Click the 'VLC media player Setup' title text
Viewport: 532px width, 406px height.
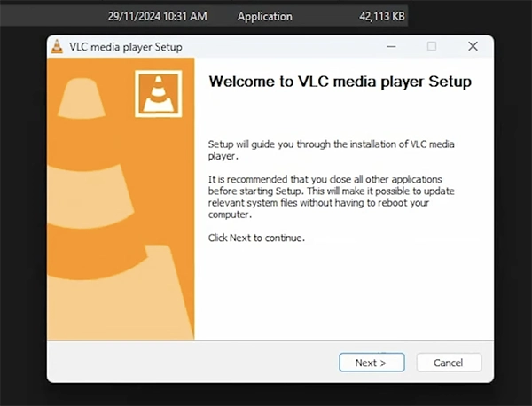(x=126, y=47)
